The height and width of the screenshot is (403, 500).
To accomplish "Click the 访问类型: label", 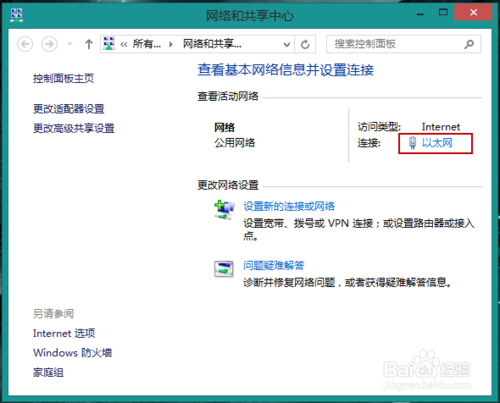I will [x=379, y=127].
